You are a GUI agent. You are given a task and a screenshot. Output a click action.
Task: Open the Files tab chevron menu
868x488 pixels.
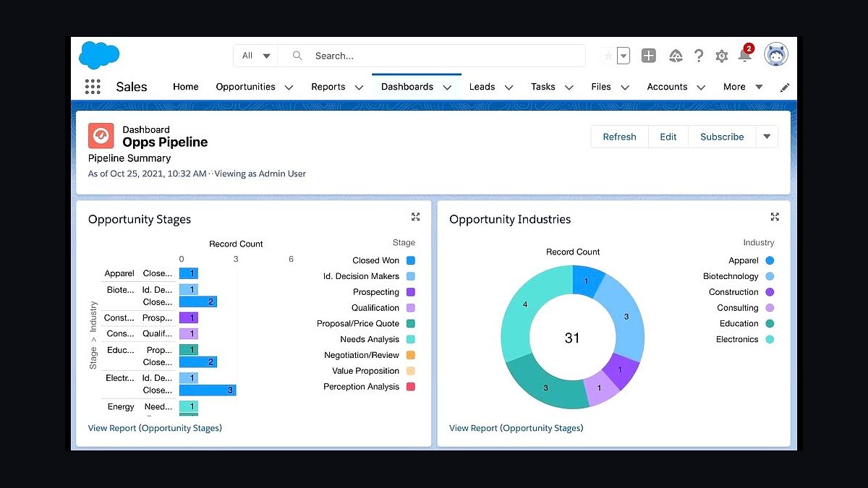click(x=625, y=87)
